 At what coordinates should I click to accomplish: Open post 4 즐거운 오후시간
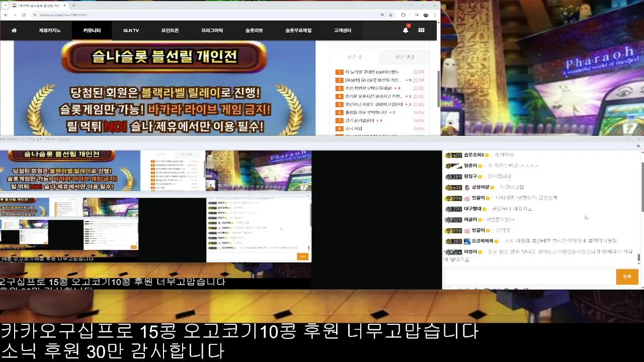[x=373, y=97]
